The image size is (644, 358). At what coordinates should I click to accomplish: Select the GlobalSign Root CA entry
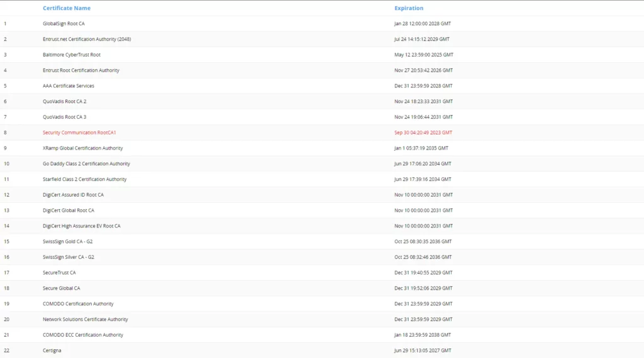click(64, 24)
